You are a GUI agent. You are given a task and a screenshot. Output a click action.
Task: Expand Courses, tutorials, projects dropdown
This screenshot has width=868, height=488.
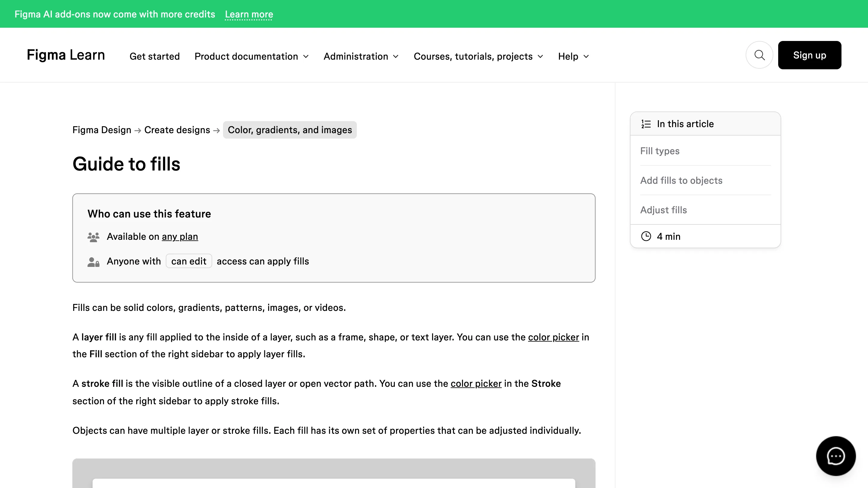(478, 56)
